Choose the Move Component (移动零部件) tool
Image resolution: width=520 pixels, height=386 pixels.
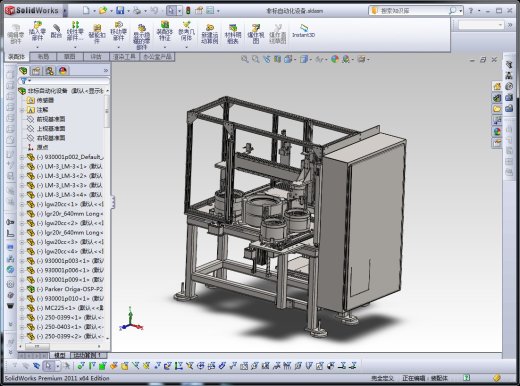118,32
